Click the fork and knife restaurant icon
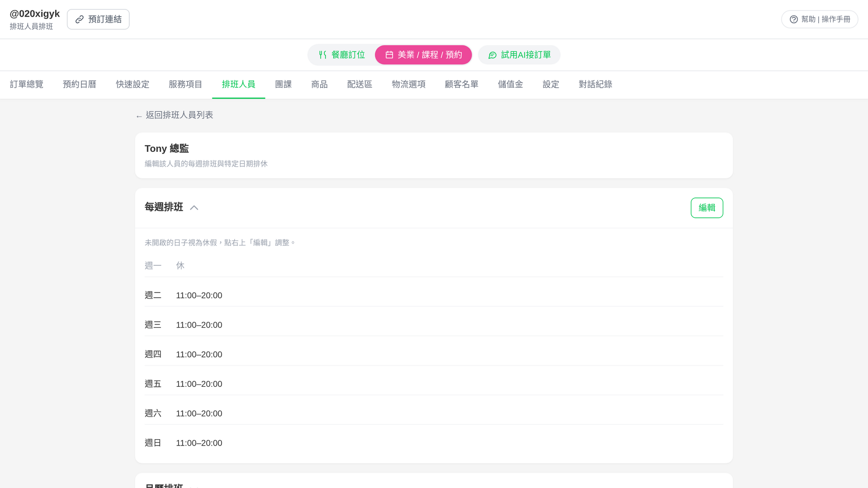This screenshot has width=868, height=488. [x=322, y=55]
